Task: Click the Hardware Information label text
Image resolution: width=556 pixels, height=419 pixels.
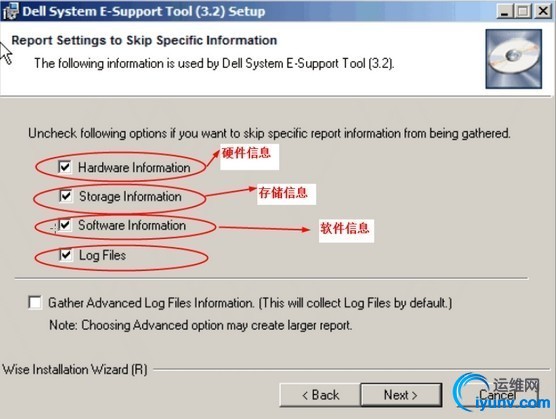Action: point(134,167)
